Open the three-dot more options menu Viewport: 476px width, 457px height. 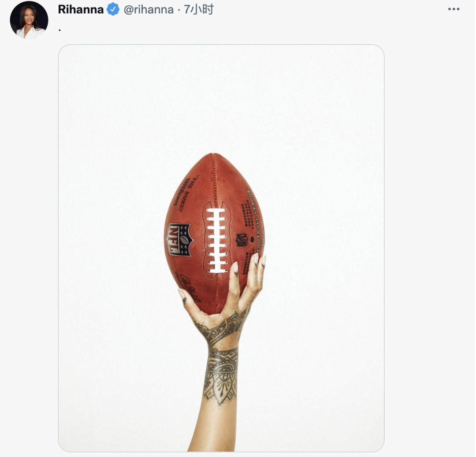(454, 9)
